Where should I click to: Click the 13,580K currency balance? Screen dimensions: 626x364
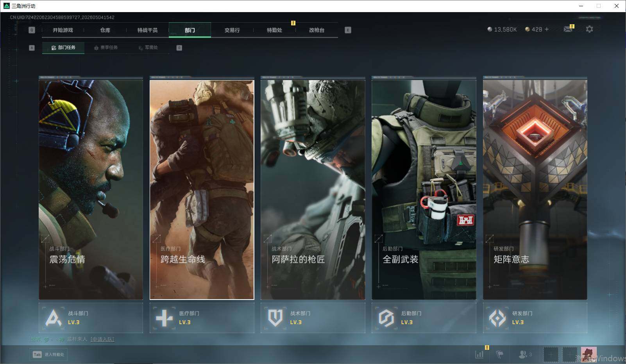(502, 29)
